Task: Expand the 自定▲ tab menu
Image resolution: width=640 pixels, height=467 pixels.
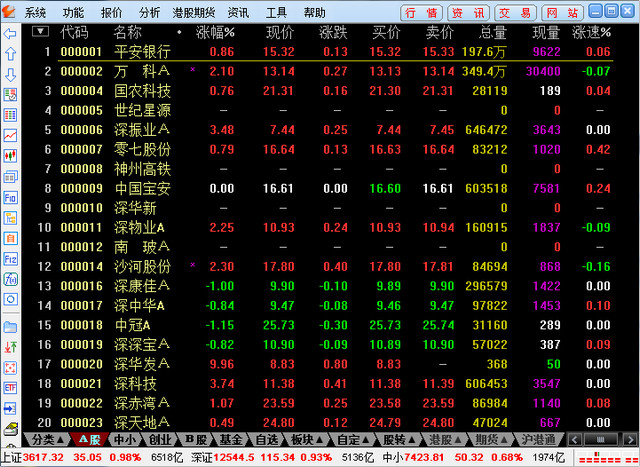Action: pyautogui.click(x=353, y=440)
